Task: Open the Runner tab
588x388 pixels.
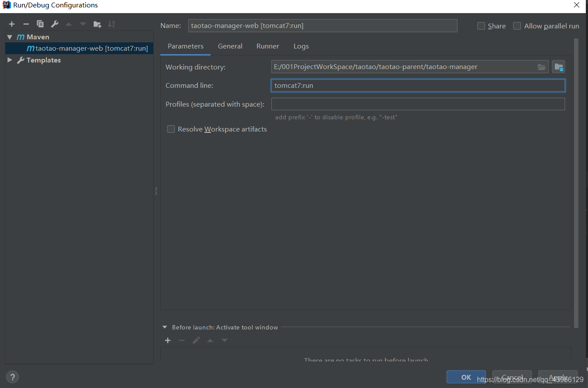Action: point(268,46)
